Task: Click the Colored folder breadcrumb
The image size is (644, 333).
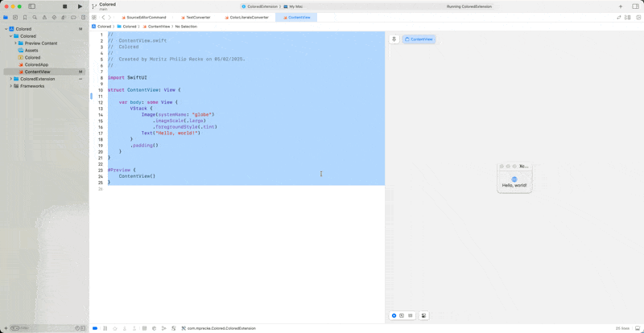Action: pos(126,27)
